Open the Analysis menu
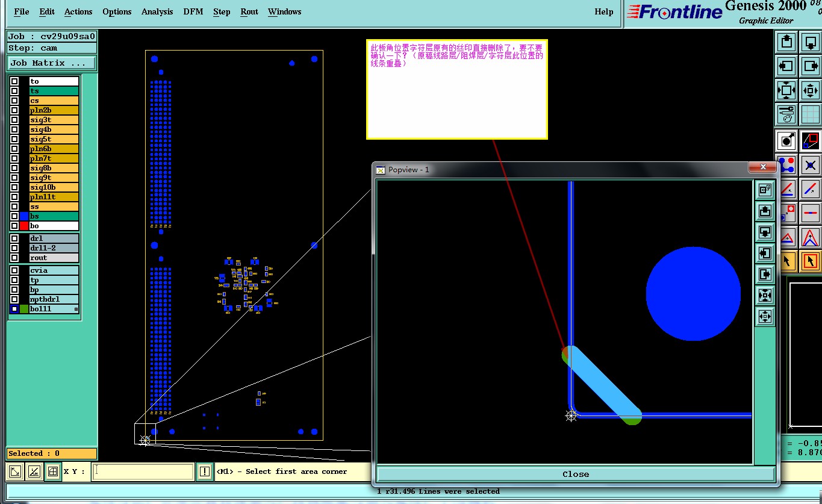The height and width of the screenshot is (504, 822). click(157, 11)
